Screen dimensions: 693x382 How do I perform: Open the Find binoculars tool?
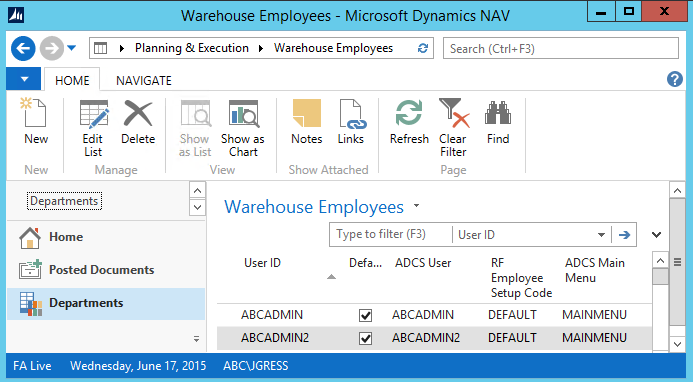click(498, 121)
